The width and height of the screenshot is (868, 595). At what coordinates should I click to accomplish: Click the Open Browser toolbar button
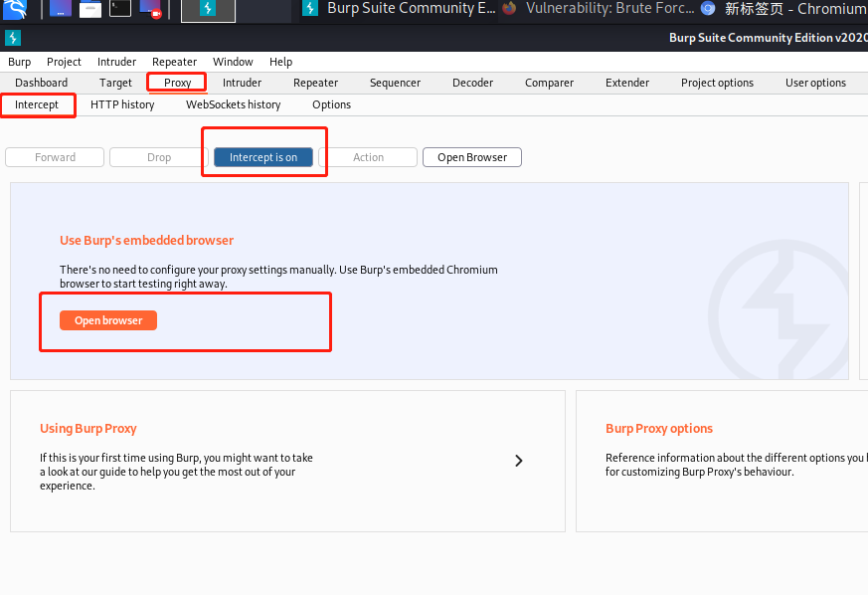point(472,157)
